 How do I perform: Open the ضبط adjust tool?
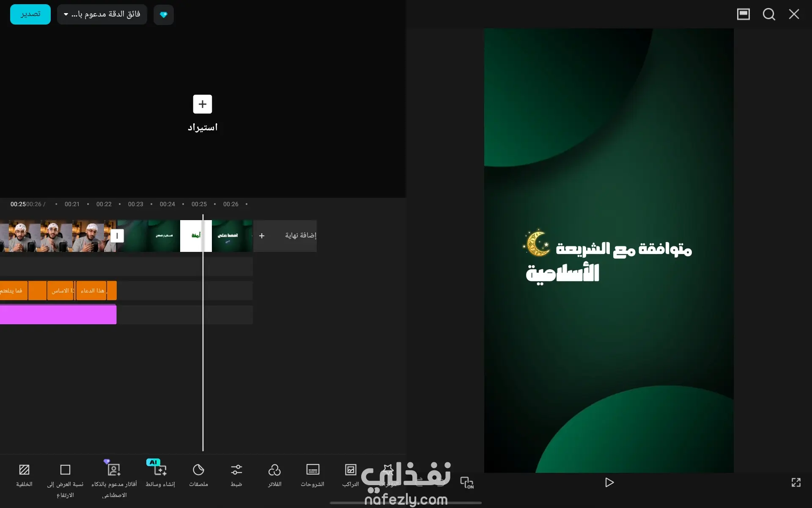pyautogui.click(x=236, y=475)
